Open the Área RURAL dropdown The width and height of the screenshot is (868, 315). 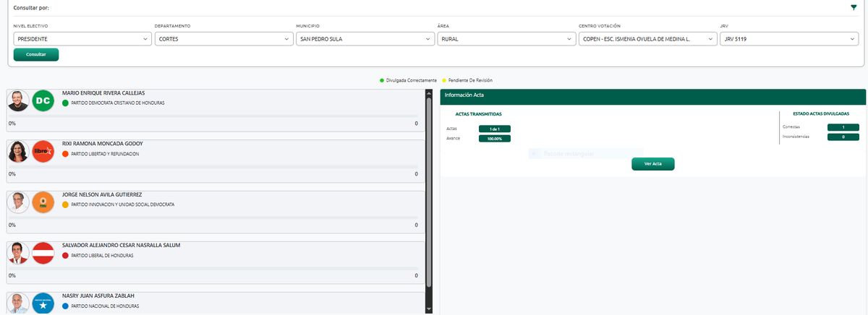(x=506, y=39)
